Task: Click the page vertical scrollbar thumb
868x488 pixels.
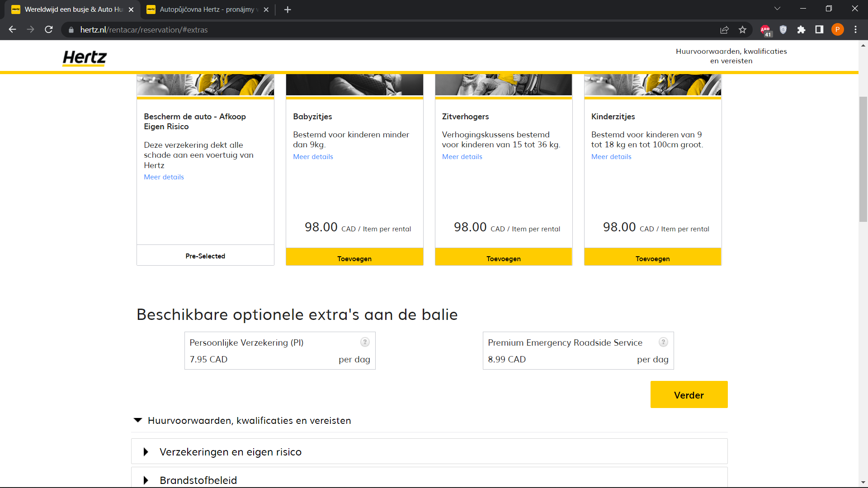Action: (x=863, y=158)
